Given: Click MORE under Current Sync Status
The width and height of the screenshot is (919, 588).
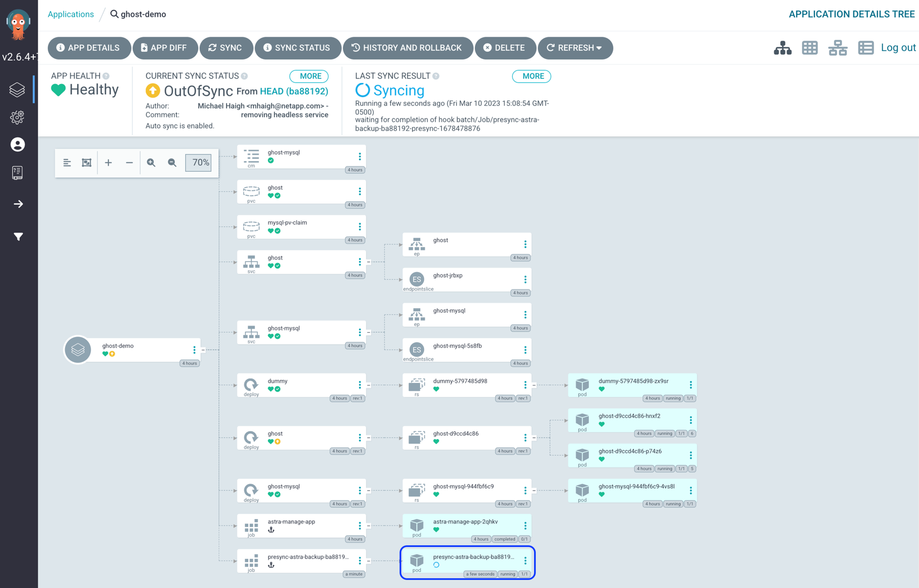Looking at the screenshot, I should (x=309, y=76).
